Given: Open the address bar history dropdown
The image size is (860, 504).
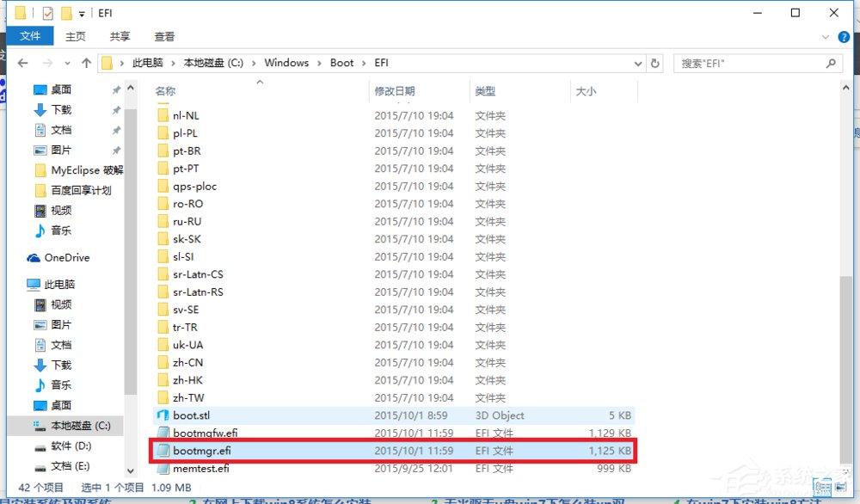Looking at the screenshot, I should click(x=637, y=62).
